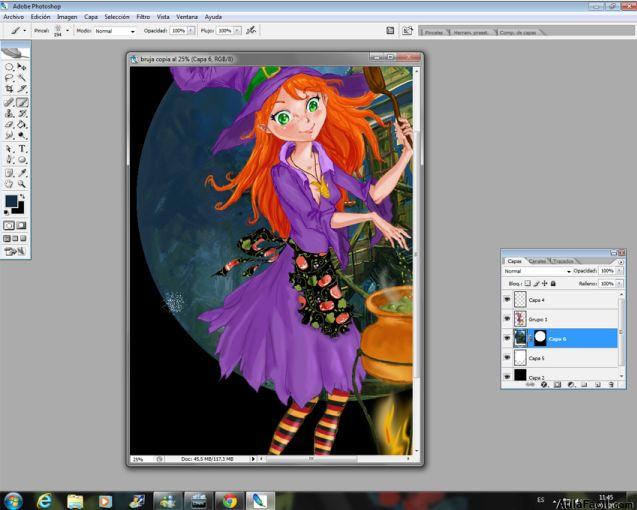Switch to Standard editing mode
The image size is (637, 510).
coord(9,225)
